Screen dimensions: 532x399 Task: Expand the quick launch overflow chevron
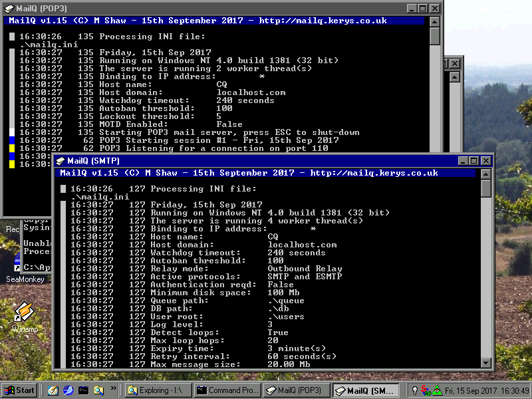point(113,388)
